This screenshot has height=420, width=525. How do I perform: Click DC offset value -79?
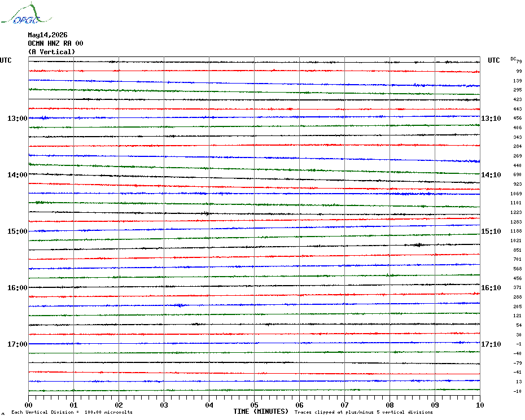pyautogui.click(x=517, y=363)
